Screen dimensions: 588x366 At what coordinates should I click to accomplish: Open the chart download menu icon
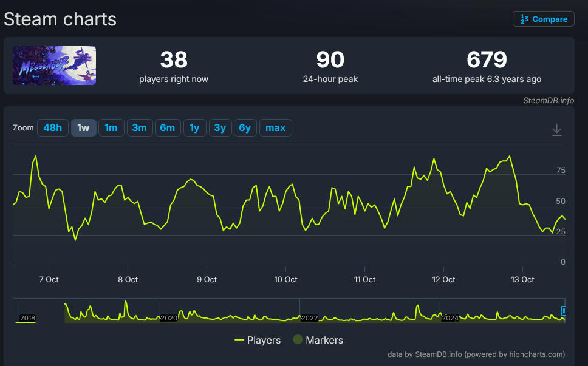tap(557, 130)
